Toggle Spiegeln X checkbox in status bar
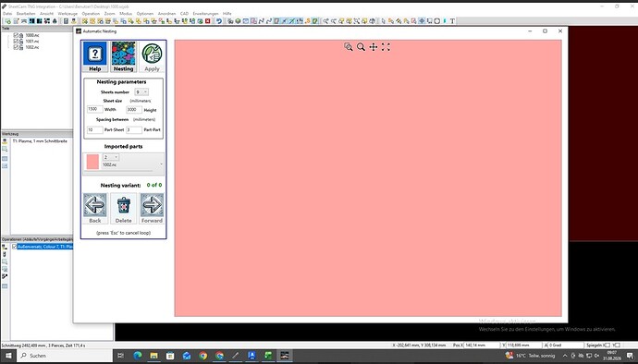Screen dimensions: 638x364 (x=607, y=345)
